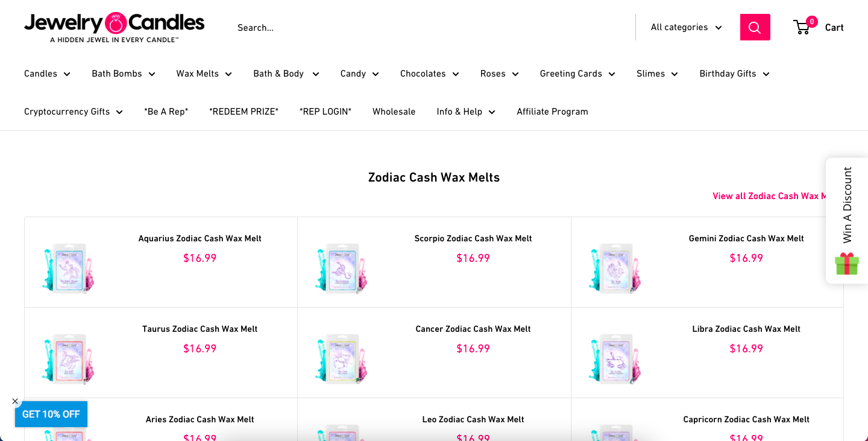Expand the All categories dropdown
This screenshot has height=441, width=868.
(x=685, y=27)
